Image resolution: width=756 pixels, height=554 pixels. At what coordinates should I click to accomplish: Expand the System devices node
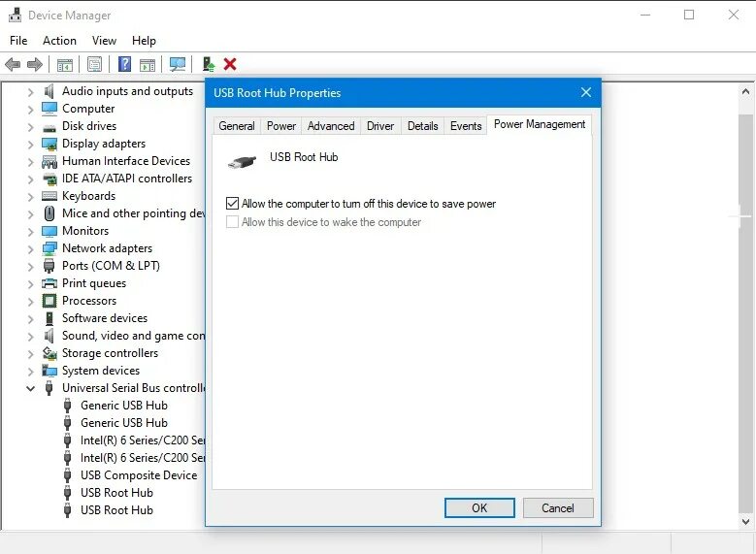(x=30, y=371)
